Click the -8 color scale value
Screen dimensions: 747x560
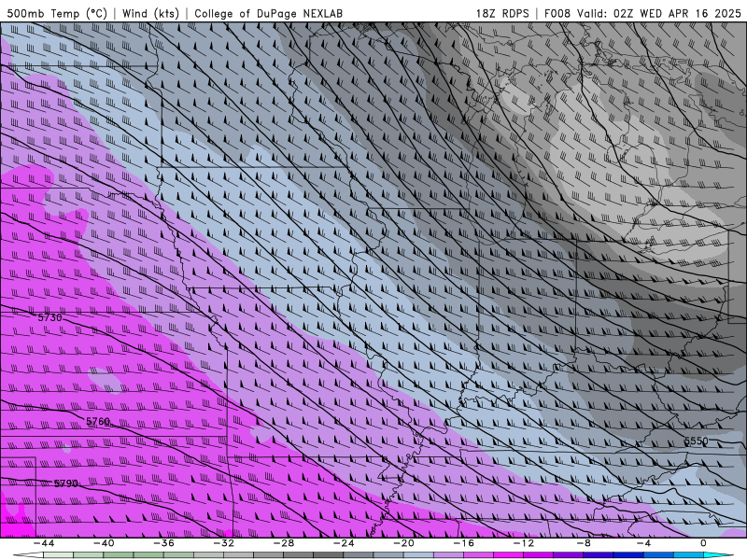coord(585,543)
